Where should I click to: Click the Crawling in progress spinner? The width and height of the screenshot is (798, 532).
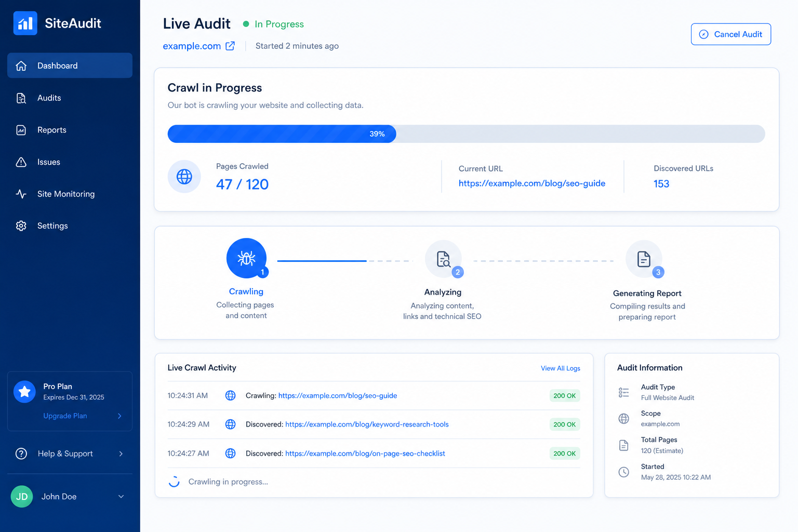[x=174, y=482]
